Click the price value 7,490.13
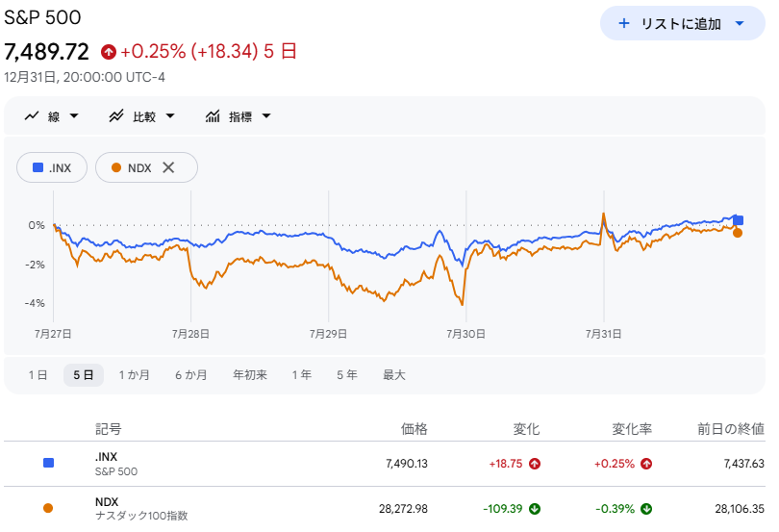 (x=407, y=464)
